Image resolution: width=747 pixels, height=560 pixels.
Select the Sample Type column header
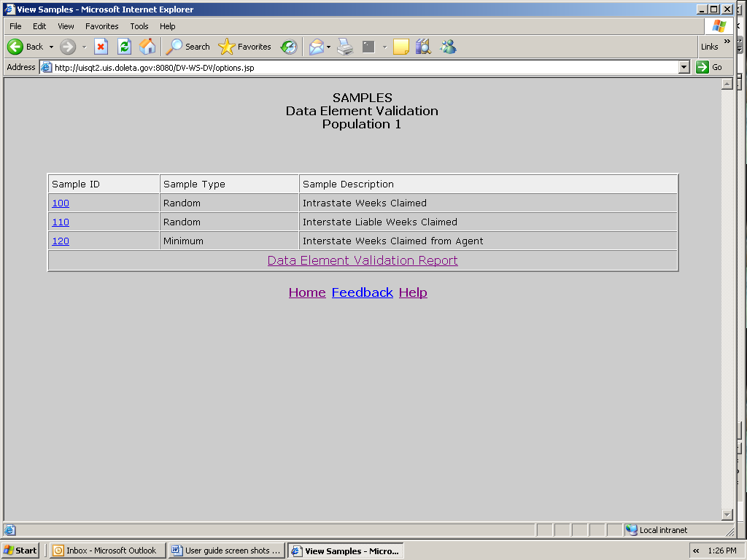[229, 184]
